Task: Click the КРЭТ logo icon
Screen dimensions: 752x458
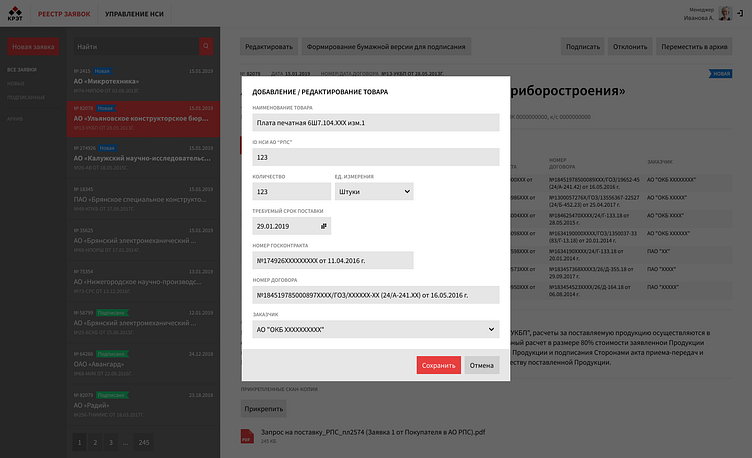Action: click(15, 13)
